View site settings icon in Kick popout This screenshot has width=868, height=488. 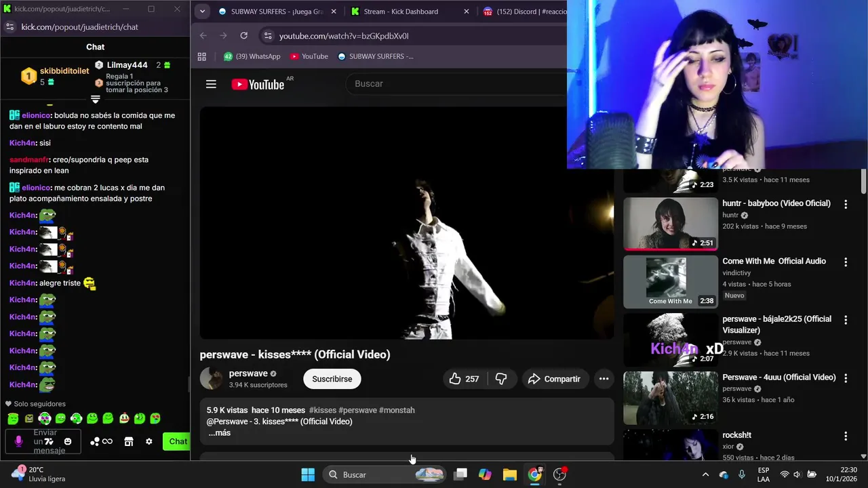tap(9, 27)
